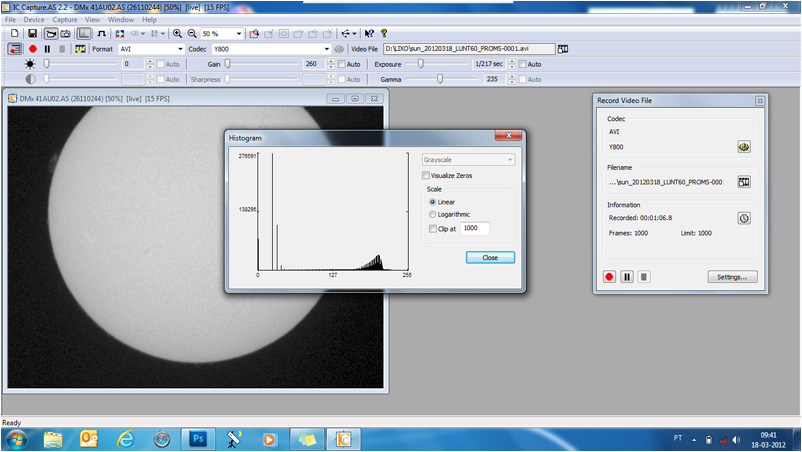Click the zoom in magnifier icon
The image size is (802, 452).
click(177, 33)
